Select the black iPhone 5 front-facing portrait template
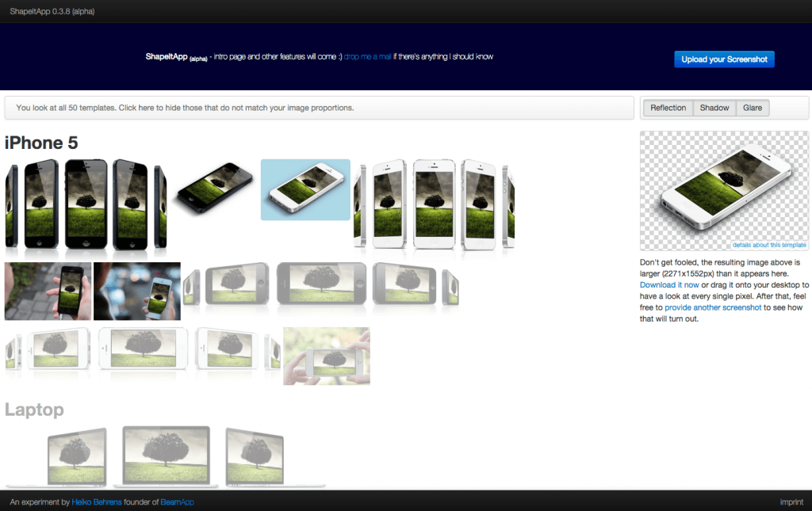 [86, 204]
